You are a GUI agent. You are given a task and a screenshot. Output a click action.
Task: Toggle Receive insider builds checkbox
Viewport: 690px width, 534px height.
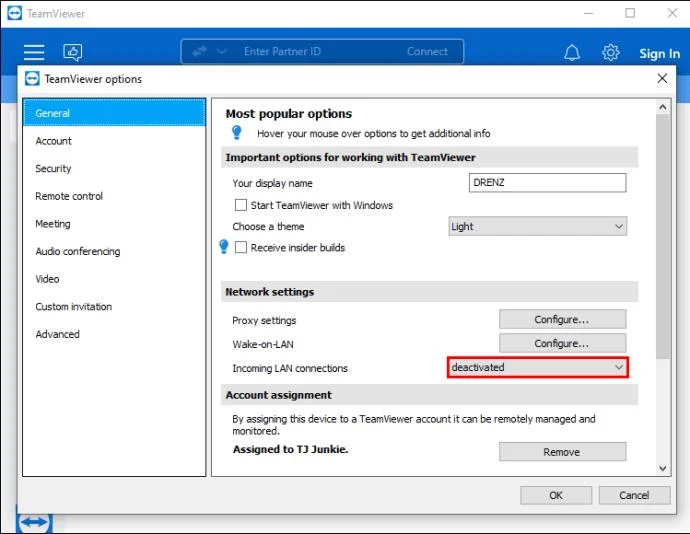pyautogui.click(x=241, y=247)
